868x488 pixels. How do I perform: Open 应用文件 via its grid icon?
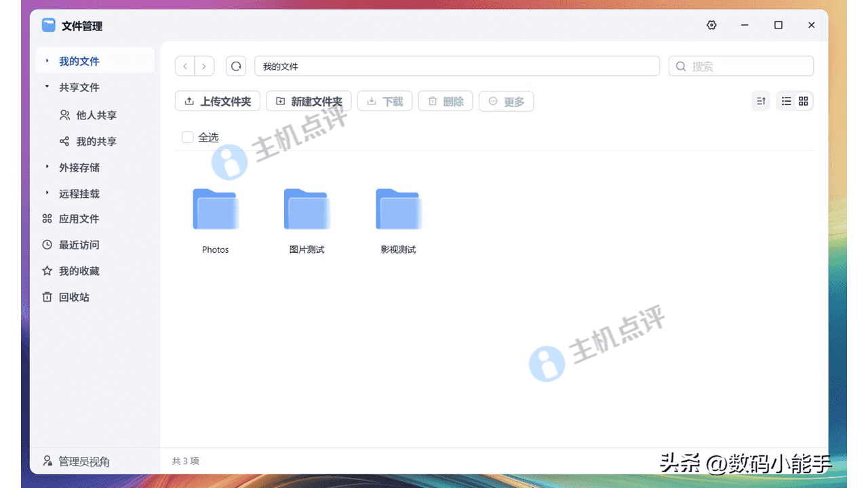(46, 219)
